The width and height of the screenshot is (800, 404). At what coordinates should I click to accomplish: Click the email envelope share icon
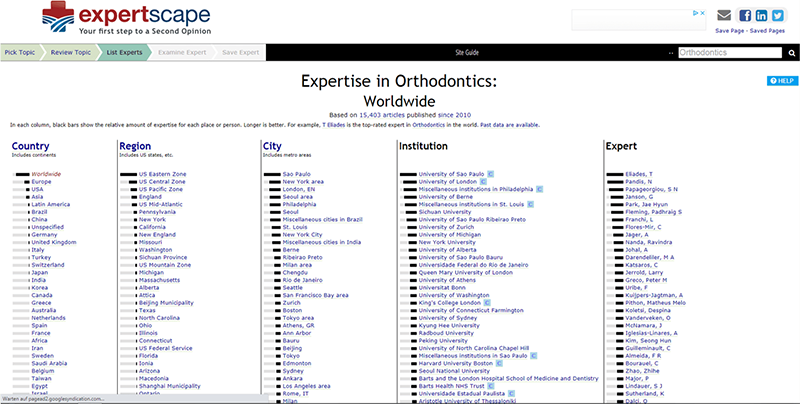coord(725,15)
